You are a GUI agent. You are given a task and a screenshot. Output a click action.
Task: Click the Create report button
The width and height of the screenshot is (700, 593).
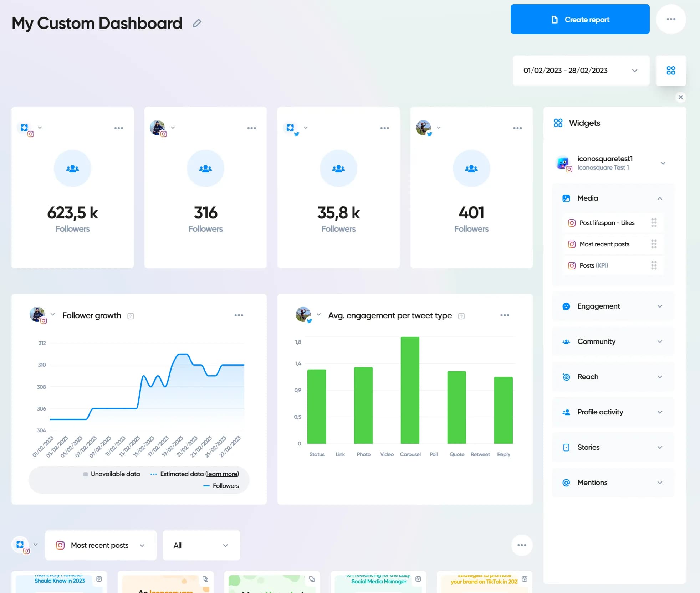(x=579, y=20)
